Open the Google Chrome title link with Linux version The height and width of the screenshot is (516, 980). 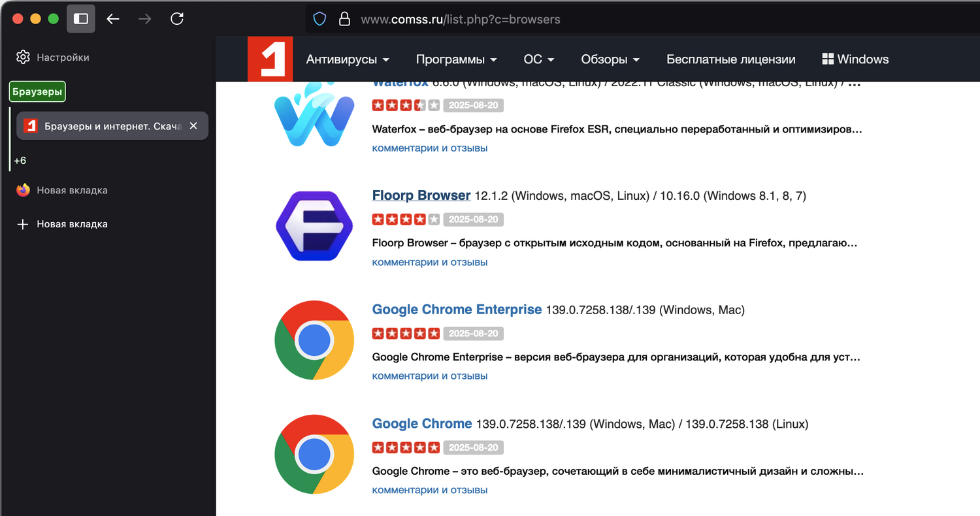coord(422,424)
